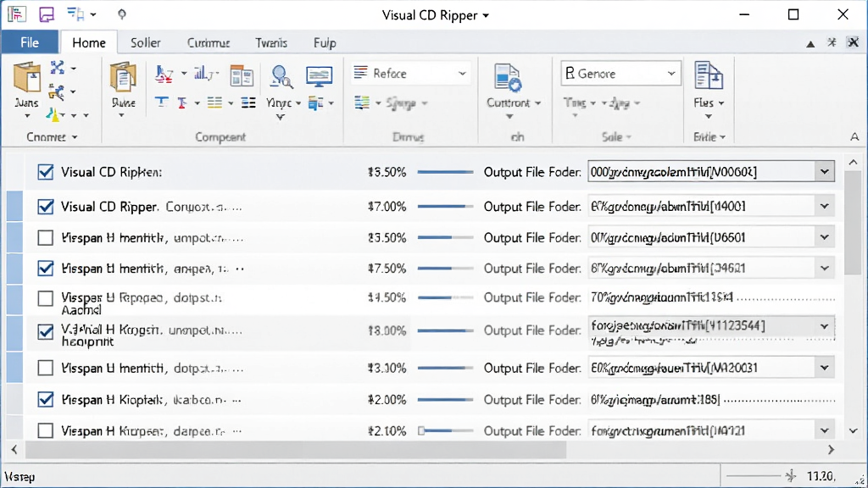Click the horizontal scrollbar thumb
Viewport: 868px width, 488px height.
(x=296, y=450)
